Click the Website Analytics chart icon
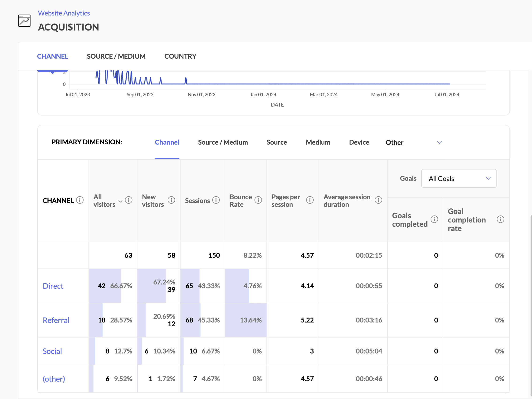Screen dimensions: 532x399 tap(24, 21)
